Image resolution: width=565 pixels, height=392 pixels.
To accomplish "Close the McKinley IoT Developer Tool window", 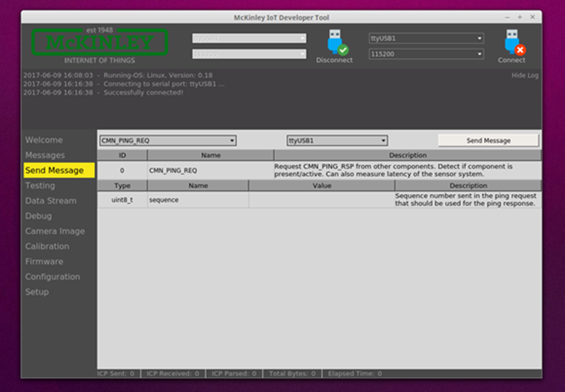I will (x=532, y=17).
